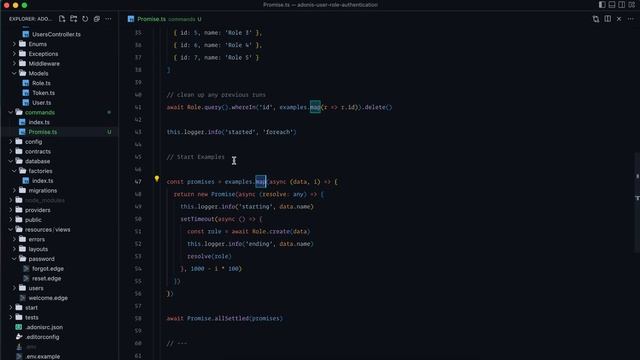Expand the users folder
This screenshot has height=360, width=640.
click(14, 288)
